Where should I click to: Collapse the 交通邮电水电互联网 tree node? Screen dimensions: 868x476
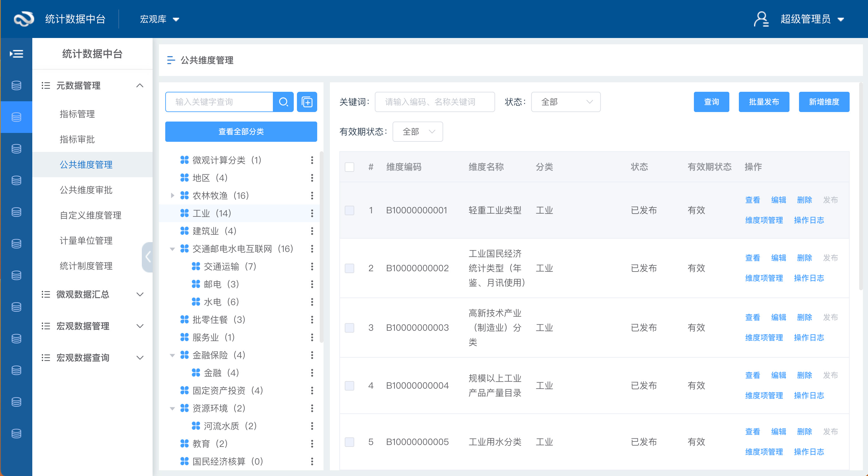[x=173, y=249]
